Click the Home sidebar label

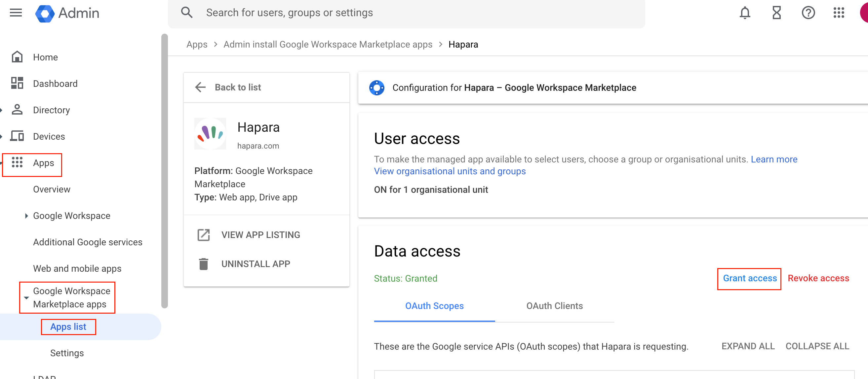coord(45,57)
